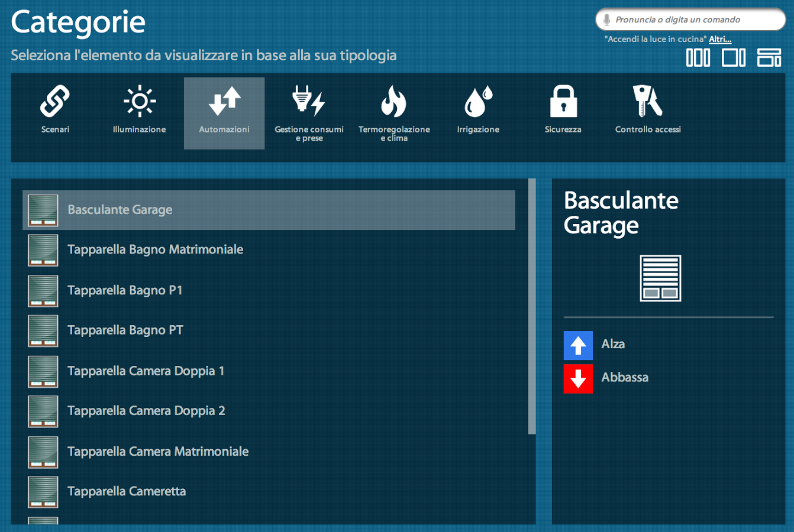Screen dimensions: 794x532
Task: Choose Tapparella Camera Doppia 1
Action: point(146,371)
